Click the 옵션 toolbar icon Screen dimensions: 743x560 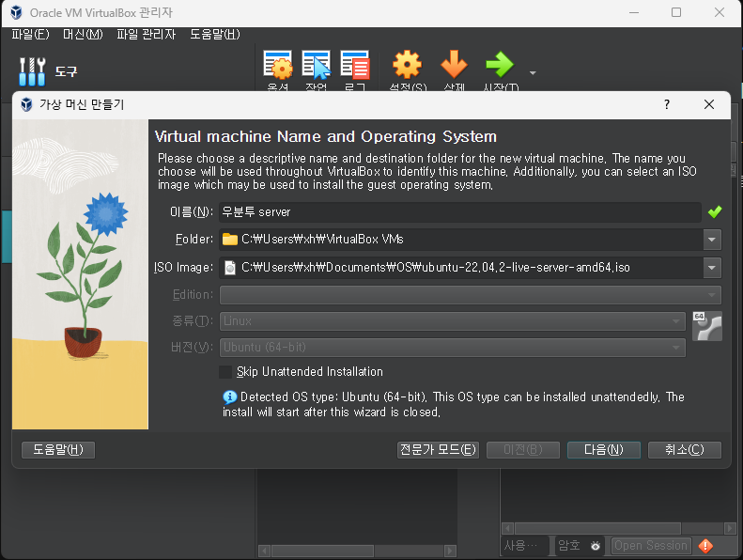tap(278, 65)
